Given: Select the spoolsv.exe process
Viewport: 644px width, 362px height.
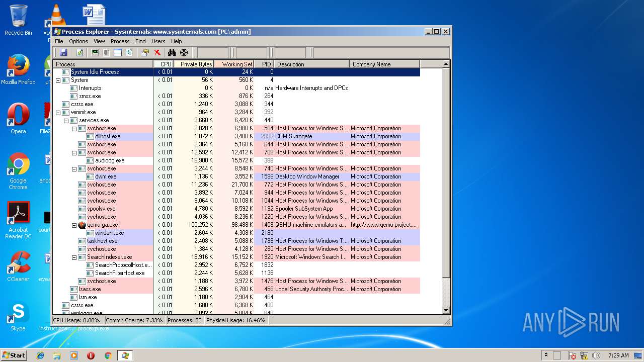Looking at the screenshot, I should point(236,209).
